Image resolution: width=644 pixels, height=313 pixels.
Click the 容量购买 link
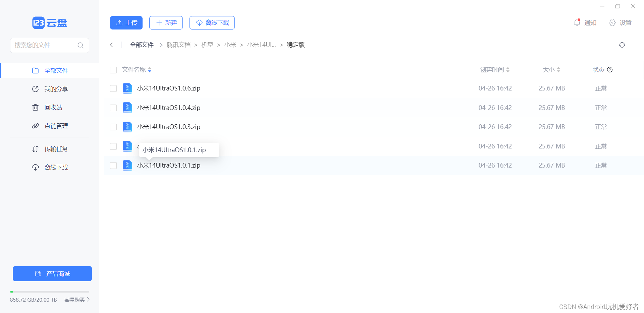77,300
